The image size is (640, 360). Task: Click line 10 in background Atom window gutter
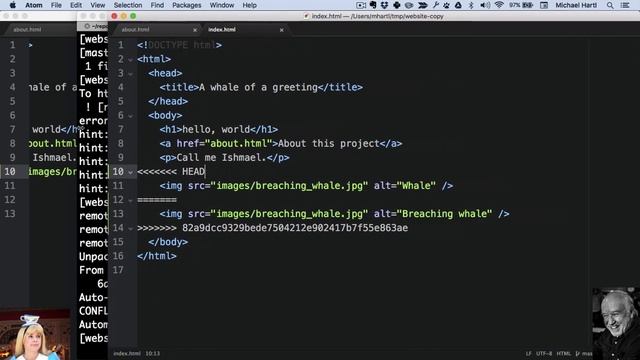pyautogui.click(x=10, y=171)
